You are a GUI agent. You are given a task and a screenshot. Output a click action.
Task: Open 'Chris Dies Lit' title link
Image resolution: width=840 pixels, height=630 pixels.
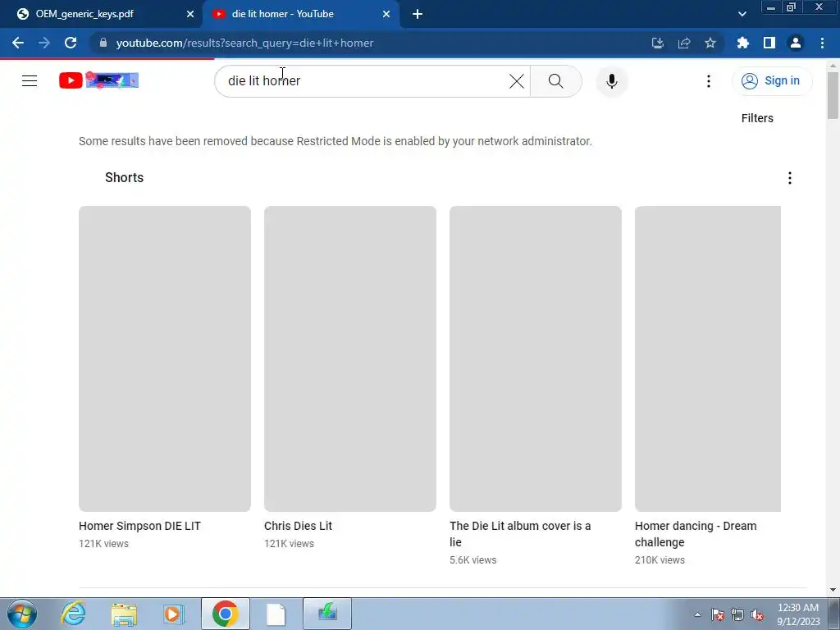pyautogui.click(x=298, y=526)
